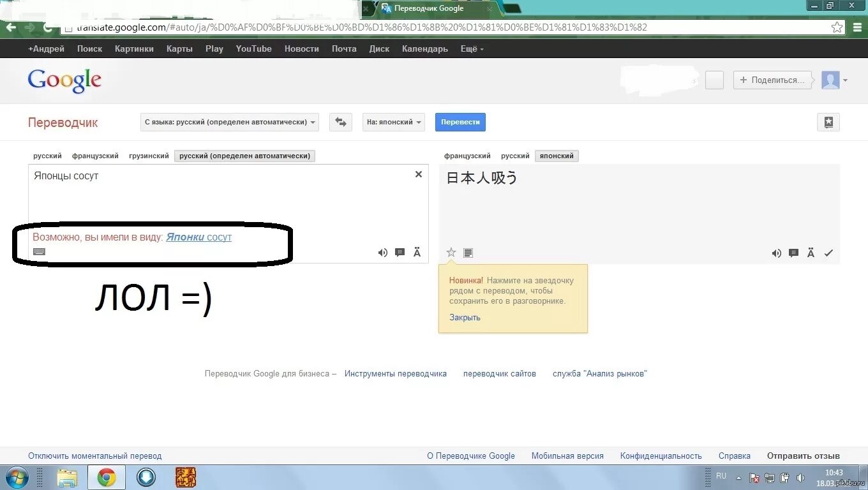Image resolution: width=868 pixels, height=490 pixels.
Task: Expand the Ещё menu
Action: 472,48
